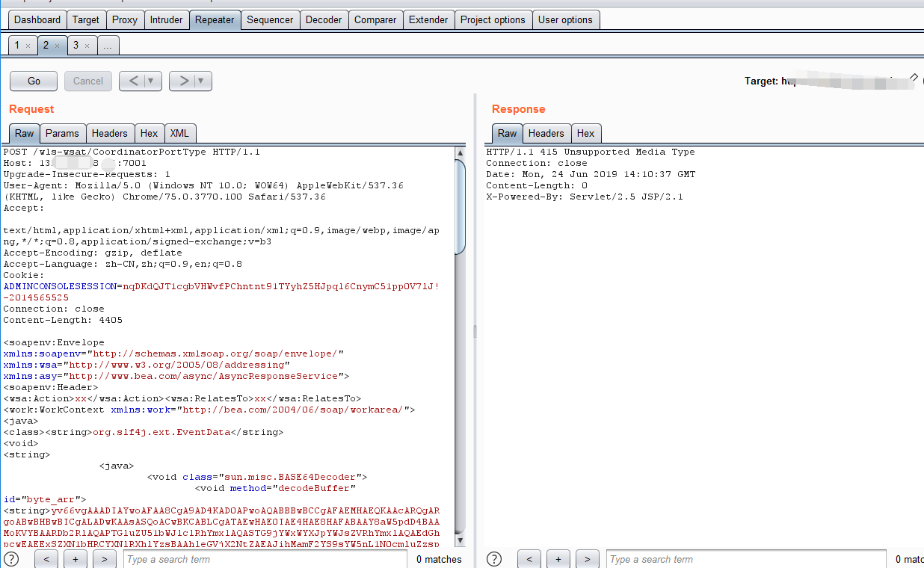Switch Request view to Headers
The height and width of the screenshot is (568, 924).
(x=110, y=133)
